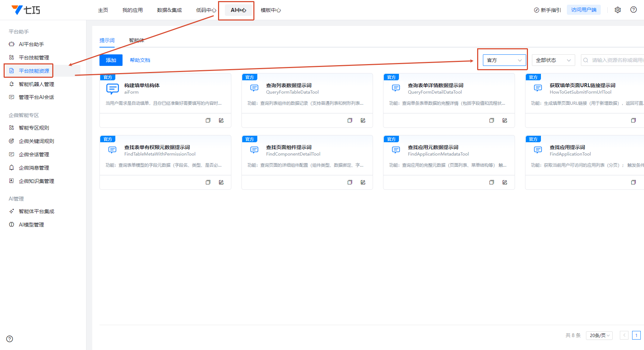Copy the 查询表单详情数据提示词 card
Image resolution: width=644 pixels, height=350 pixels.
(492, 120)
